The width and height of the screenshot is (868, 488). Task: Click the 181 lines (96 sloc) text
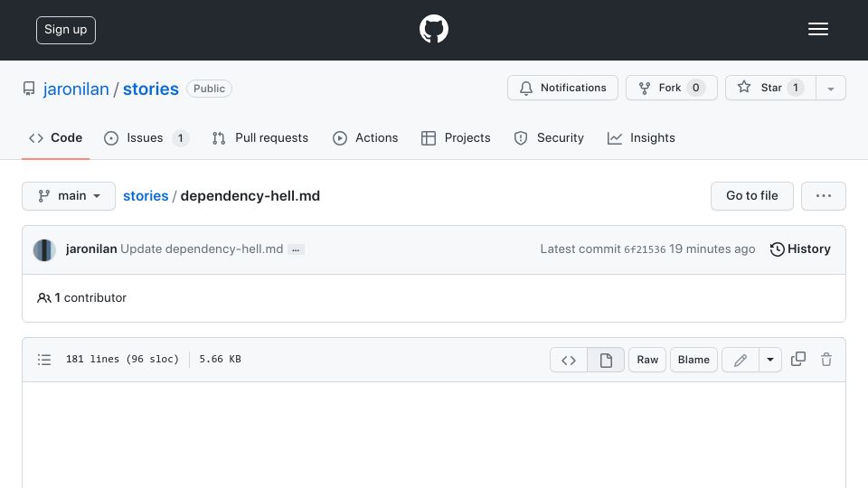click(x=122, y=359)
